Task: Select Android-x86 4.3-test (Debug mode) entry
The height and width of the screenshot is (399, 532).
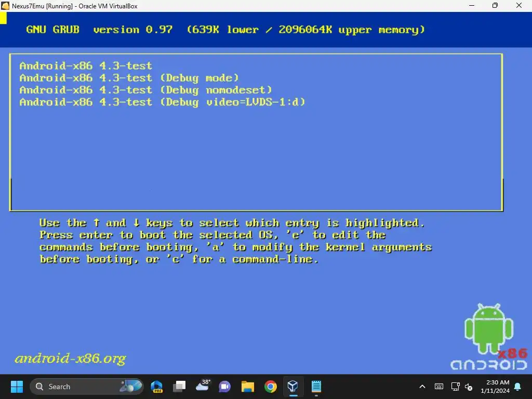Action: click(129, 78)
